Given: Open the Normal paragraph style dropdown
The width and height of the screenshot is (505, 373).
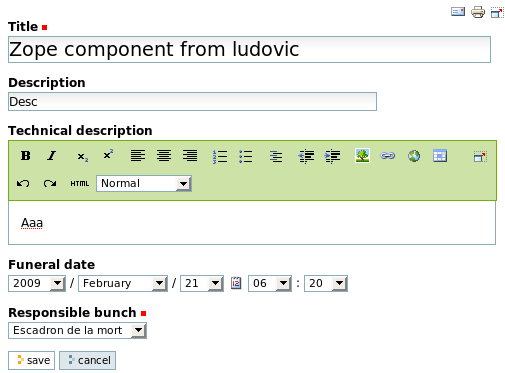Looking at the screenshot, I should coord(144,183).
